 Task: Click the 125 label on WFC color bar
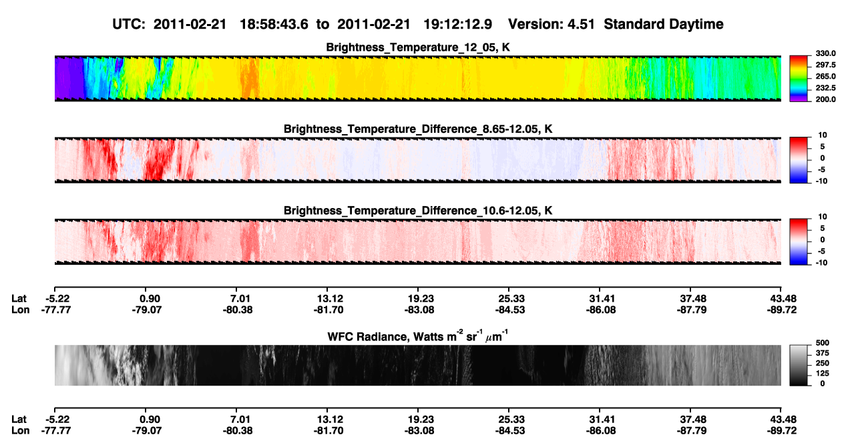pos(823,374)
